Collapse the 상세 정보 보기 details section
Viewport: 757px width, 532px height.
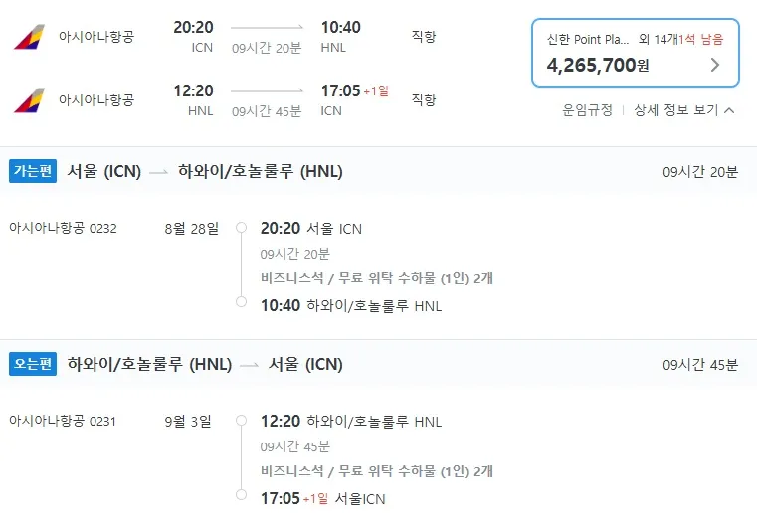tap(683, 110)
